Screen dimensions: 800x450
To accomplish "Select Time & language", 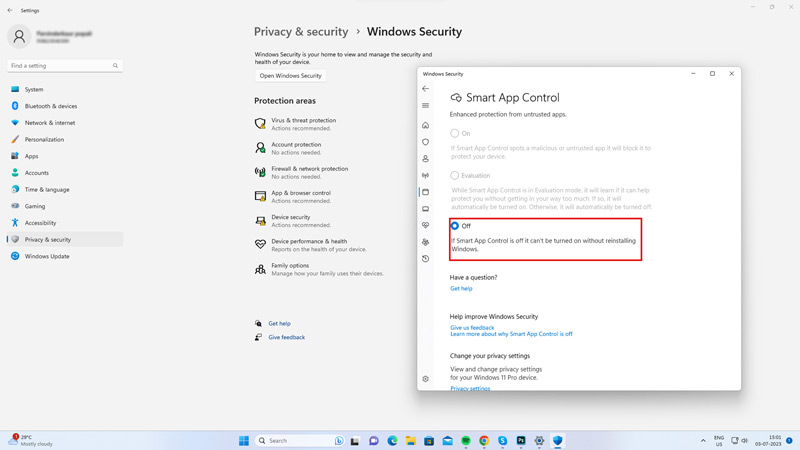I will click(65, 189).
